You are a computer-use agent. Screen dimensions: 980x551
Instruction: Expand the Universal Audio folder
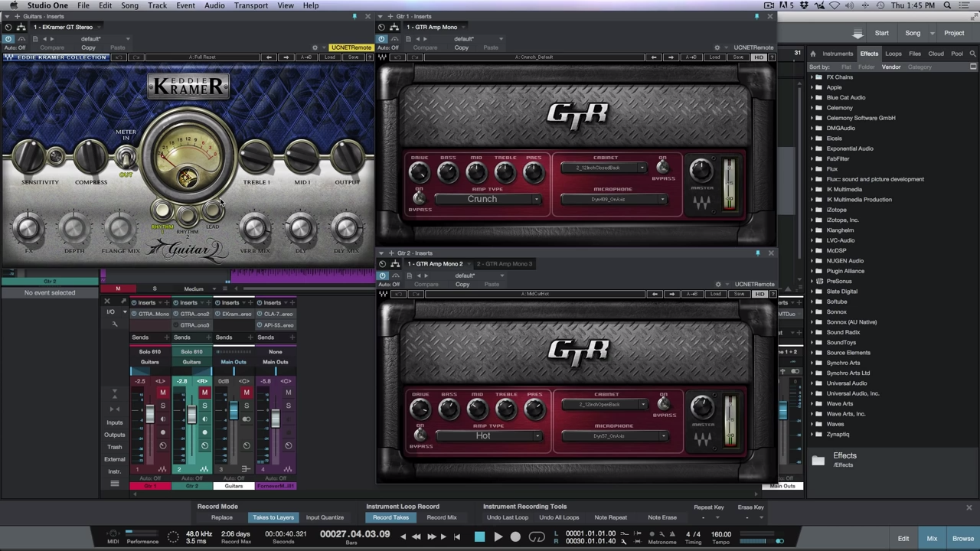[x=813, y=383]
